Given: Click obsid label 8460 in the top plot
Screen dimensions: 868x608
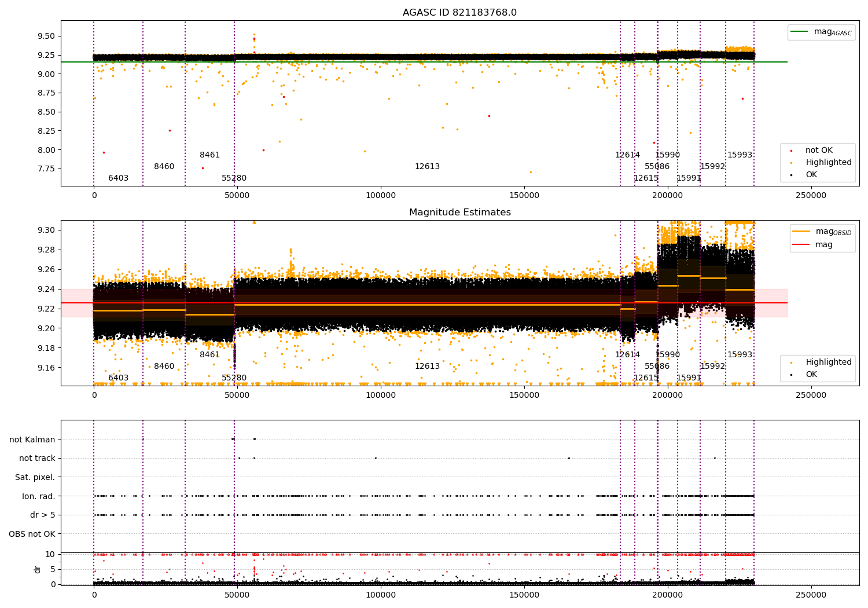Looking at the screenshot, I should tap(164, 167).
